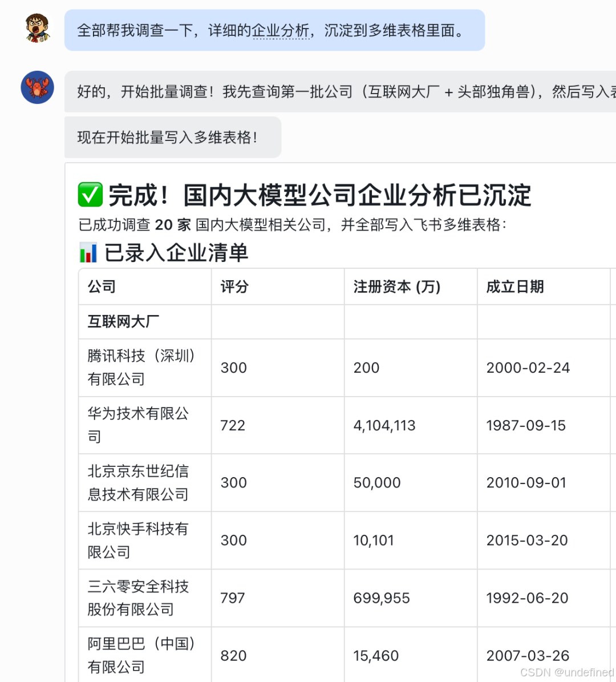The image size is (616, 682).
Task: Click the bar chart emoji before 已录入企业清单
Action: click(x=88, y=253)
